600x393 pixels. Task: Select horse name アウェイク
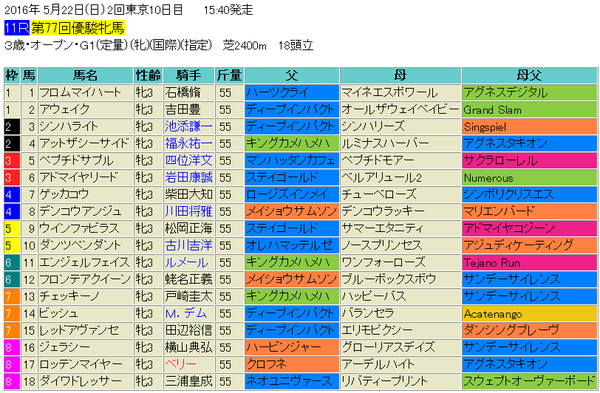click(x=65, y=109)
